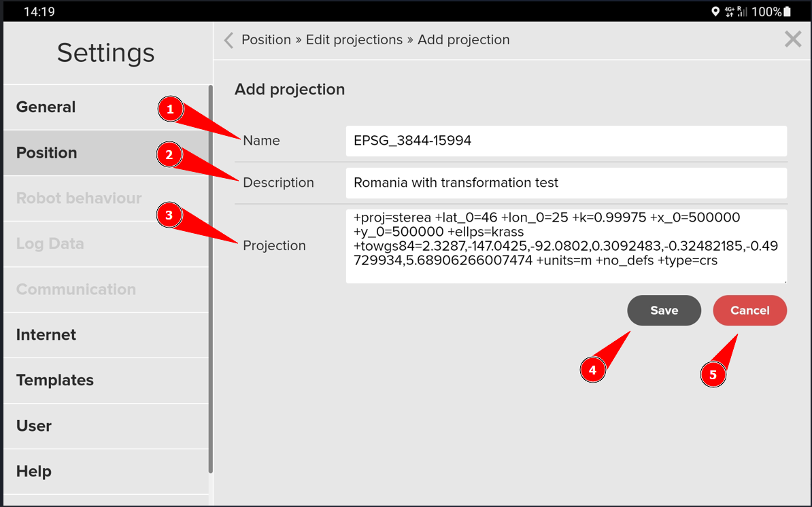Save the new projection

664,311
